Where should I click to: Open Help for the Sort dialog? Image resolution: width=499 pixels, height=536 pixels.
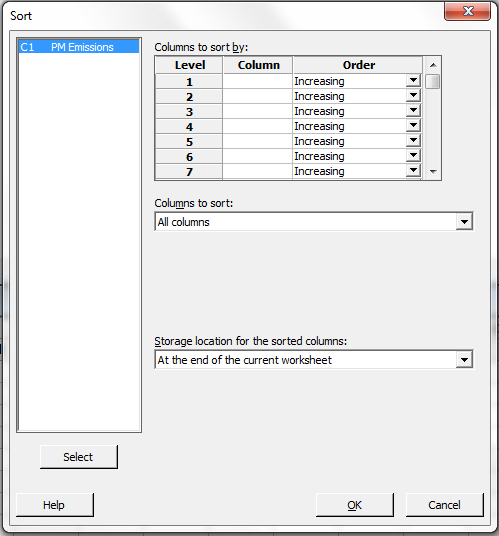[55, 505]
